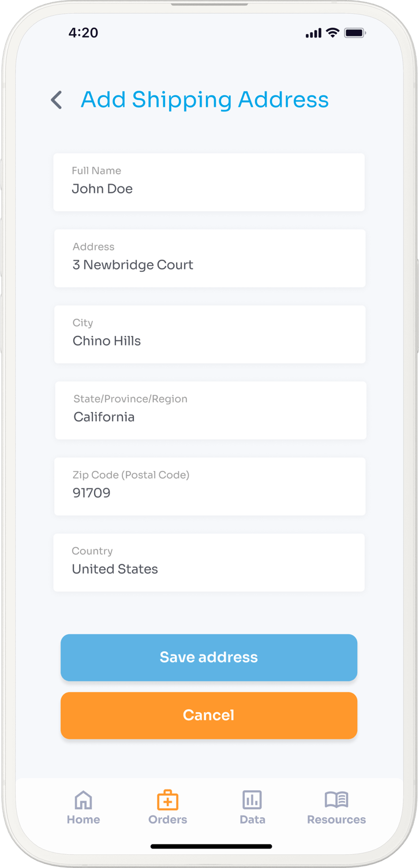Edit the Full Name field
The image size is (419, 868).
click(x=209, y=182)
